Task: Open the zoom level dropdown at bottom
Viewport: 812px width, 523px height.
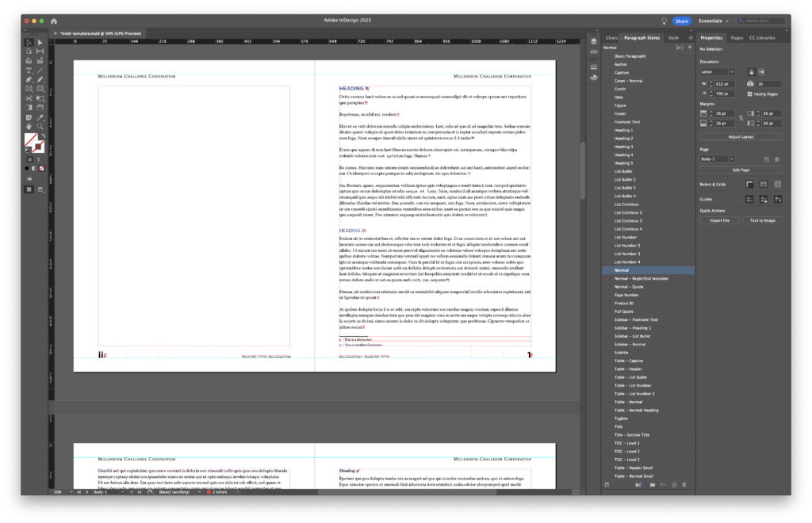Action: (71, 492)
